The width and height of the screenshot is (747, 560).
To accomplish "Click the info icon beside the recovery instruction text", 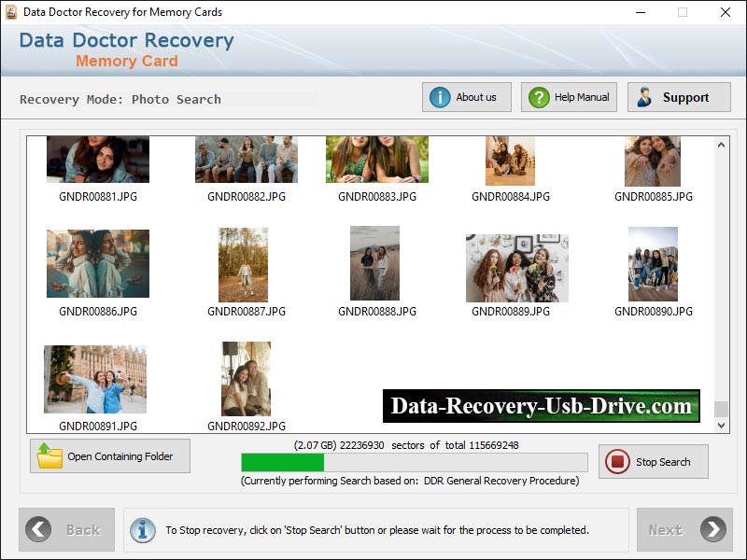I will click(x=142, y=529).
